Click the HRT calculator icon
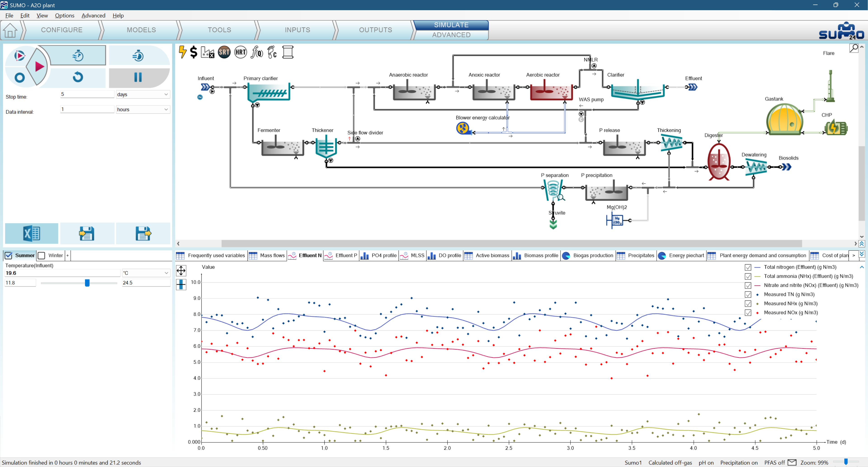 (x=240, y=52)
